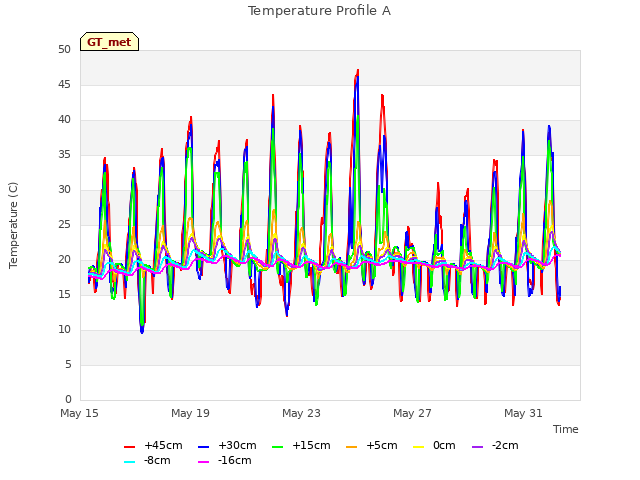This screenshot has width=640, height=480.
Task: Toggle the +5cm legend entry
Action: coord(372,446)
